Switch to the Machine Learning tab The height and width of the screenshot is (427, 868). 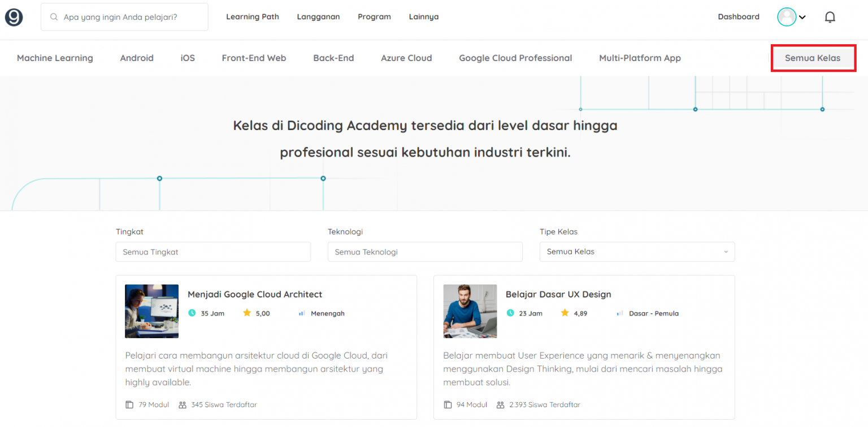(x=55, y=58)
